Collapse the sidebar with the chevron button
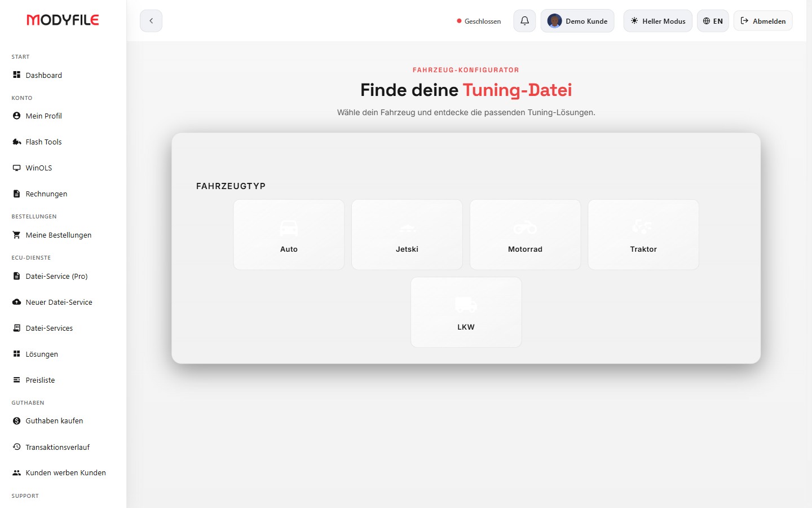 (151, 21)
